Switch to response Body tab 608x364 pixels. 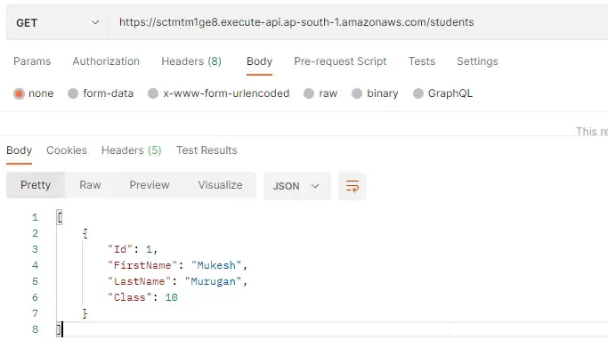(x=19, y=150)
